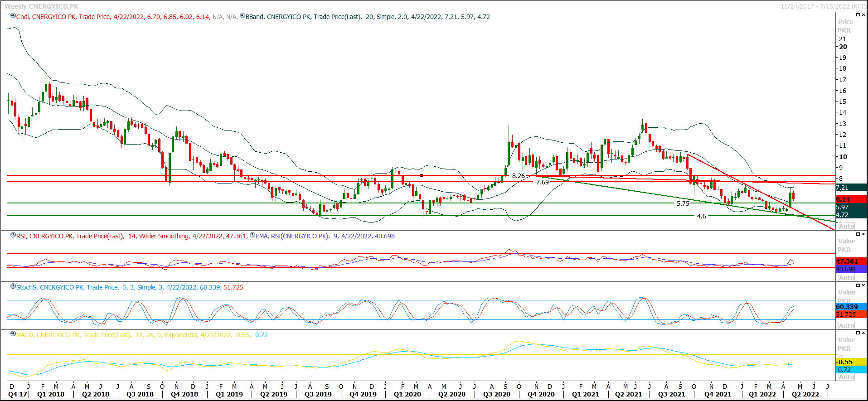
Task: Close the MACD indicator pane
Action: pos(863,333)
